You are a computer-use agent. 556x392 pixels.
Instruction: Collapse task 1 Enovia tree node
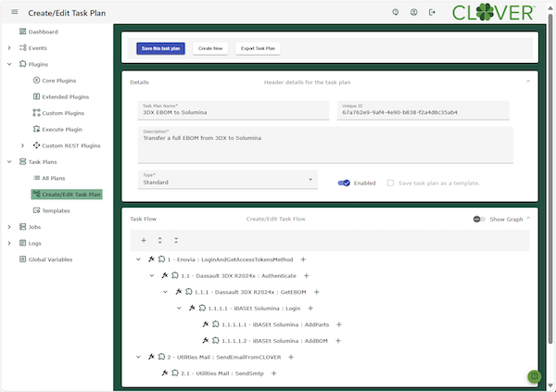tap(138, 259)
